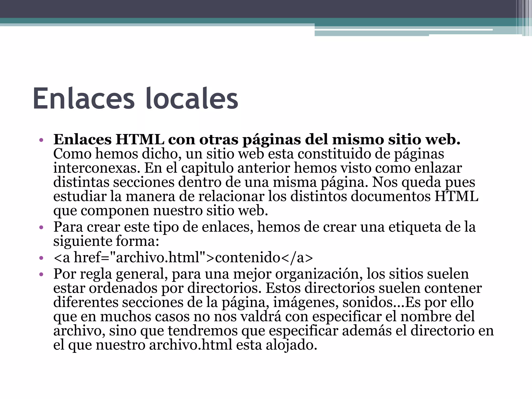Click the line beginning "distintas secciones dentro de una misma"
This screenshot has height=399, width=532.
click(x=264, y=182)
